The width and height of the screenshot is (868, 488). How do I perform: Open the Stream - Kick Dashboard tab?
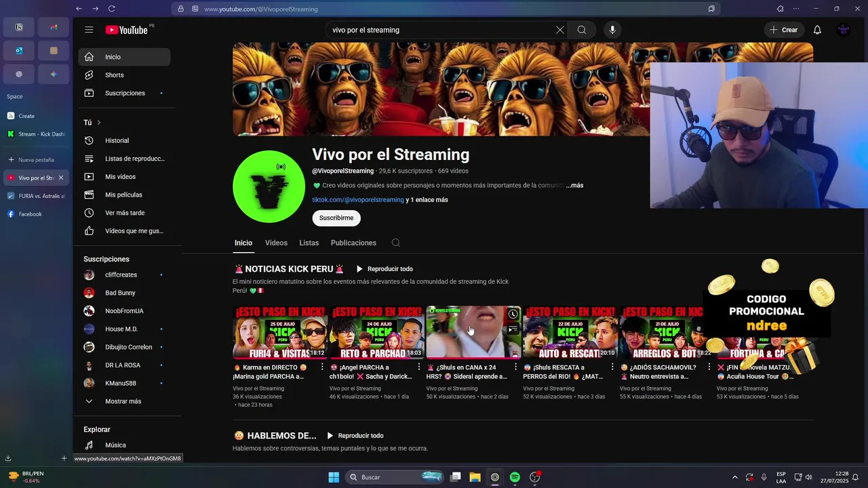click(37, 134)
